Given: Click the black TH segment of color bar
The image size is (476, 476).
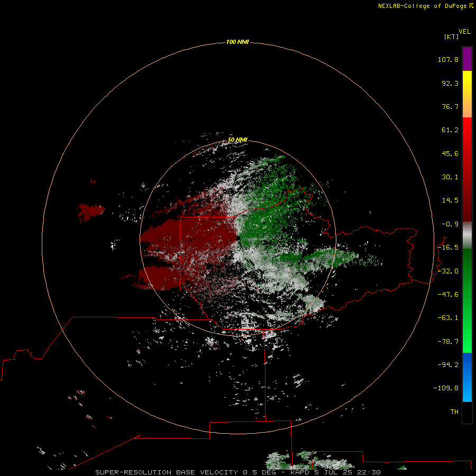Looking at the screenshot, I should click(x=467, y=412).
